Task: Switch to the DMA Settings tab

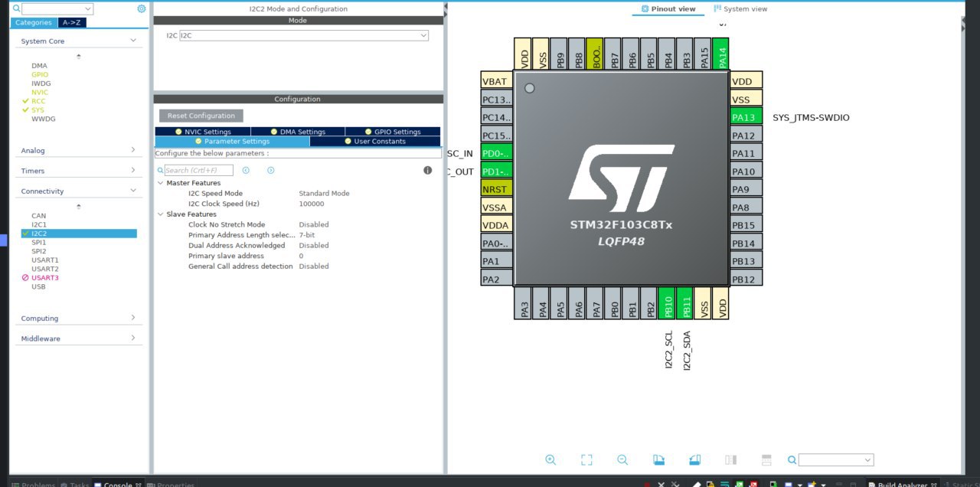Action: (x=298, y=132)
